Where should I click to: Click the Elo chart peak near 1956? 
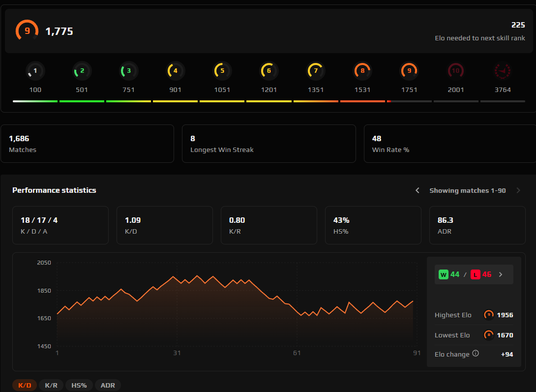point(197,276)
